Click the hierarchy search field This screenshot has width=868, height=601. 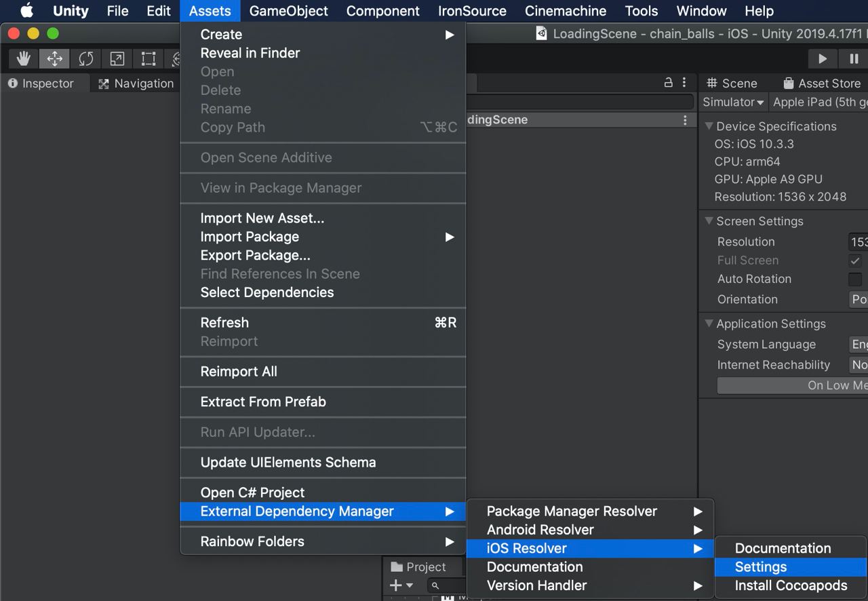click(580, 102)
